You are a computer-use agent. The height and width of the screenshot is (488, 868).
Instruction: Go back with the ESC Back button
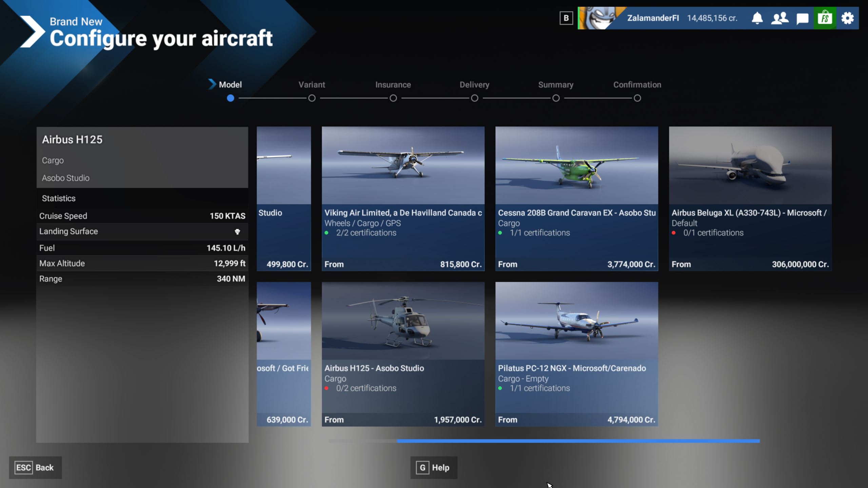click(35, 468)
